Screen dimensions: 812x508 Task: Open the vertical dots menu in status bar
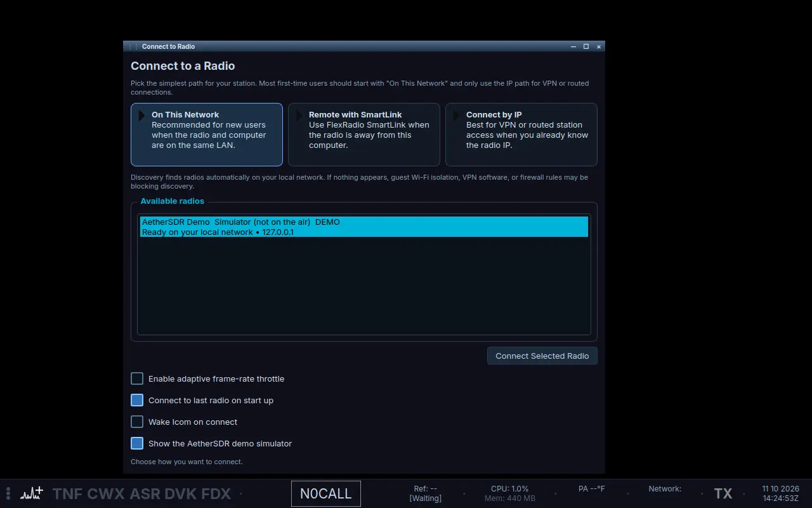pos(8,493)
